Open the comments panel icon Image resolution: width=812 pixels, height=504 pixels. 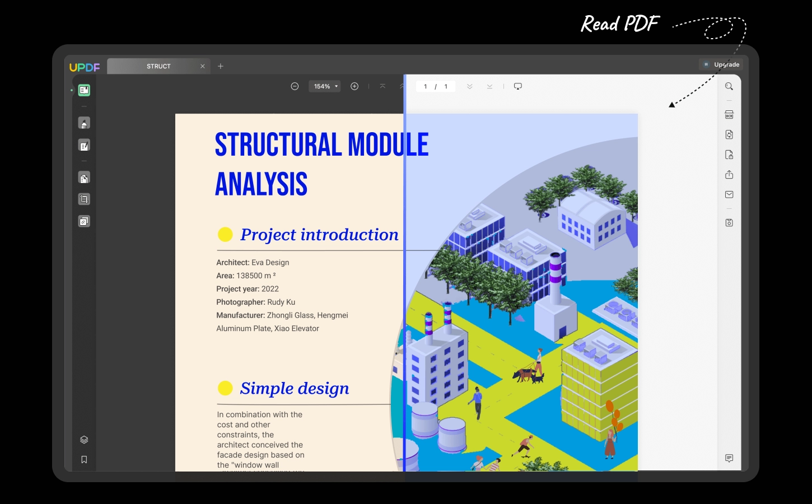click(x=729, y=459)
